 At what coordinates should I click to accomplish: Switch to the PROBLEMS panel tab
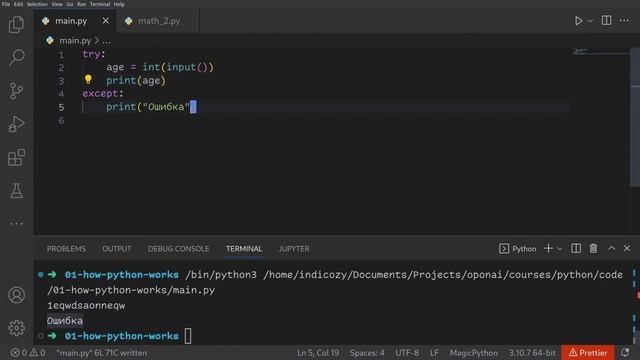[x=66, y=249]
